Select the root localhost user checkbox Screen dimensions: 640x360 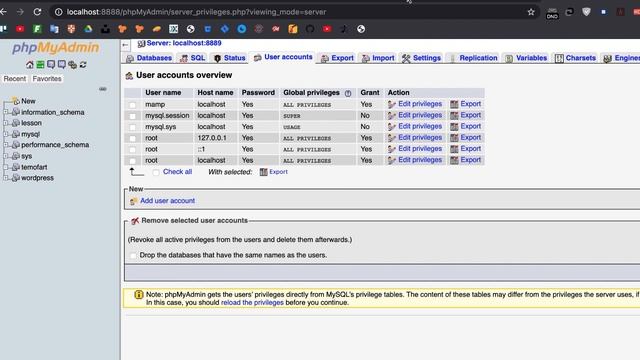pyautogui.click(x=132, y=161)
